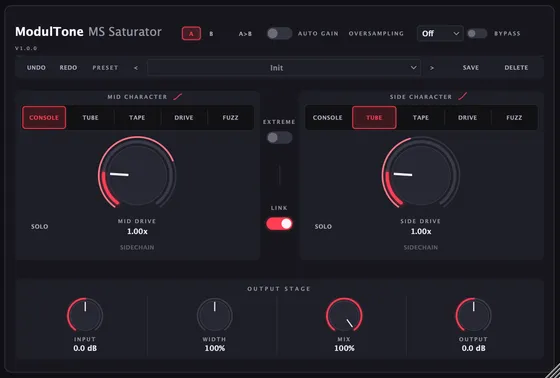Select Fuzz for Side Character
Image resolution: width=560 pixels, height=378 pixels.
(514, 118)
